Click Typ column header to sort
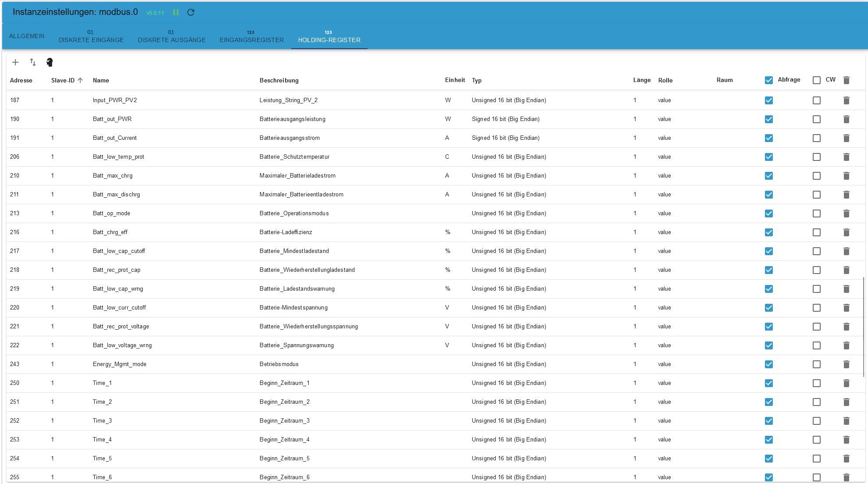This screenshot has height=484, width=868. (x=477, y=80)
